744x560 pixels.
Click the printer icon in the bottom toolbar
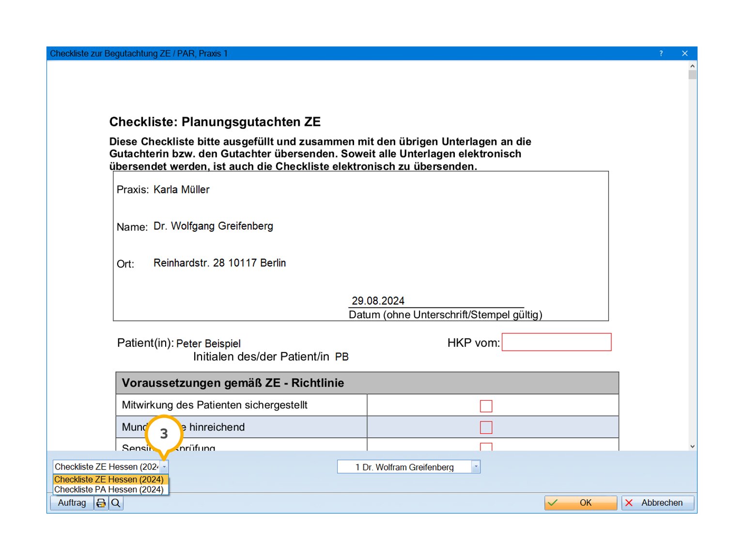coord(101,503)
